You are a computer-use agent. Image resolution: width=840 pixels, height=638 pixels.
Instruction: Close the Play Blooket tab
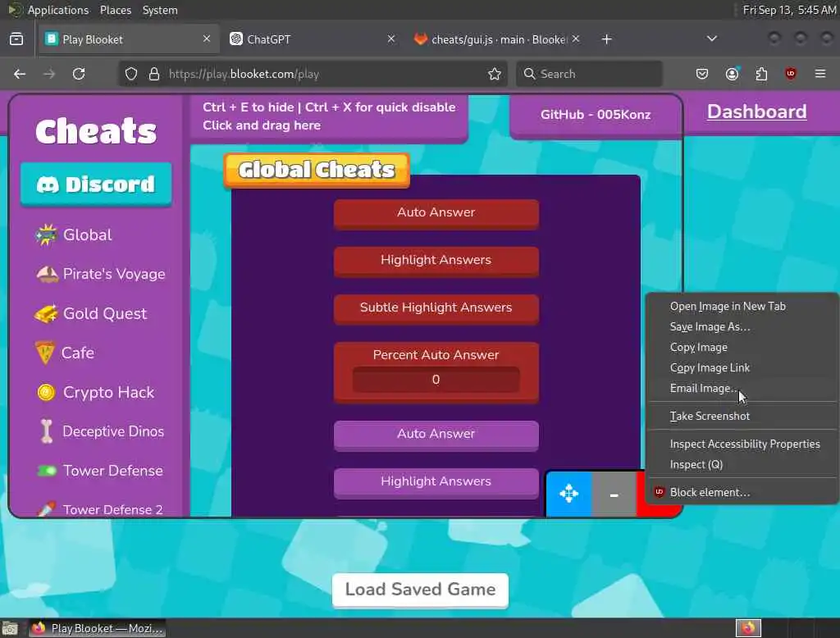click(x=207, y=39)
